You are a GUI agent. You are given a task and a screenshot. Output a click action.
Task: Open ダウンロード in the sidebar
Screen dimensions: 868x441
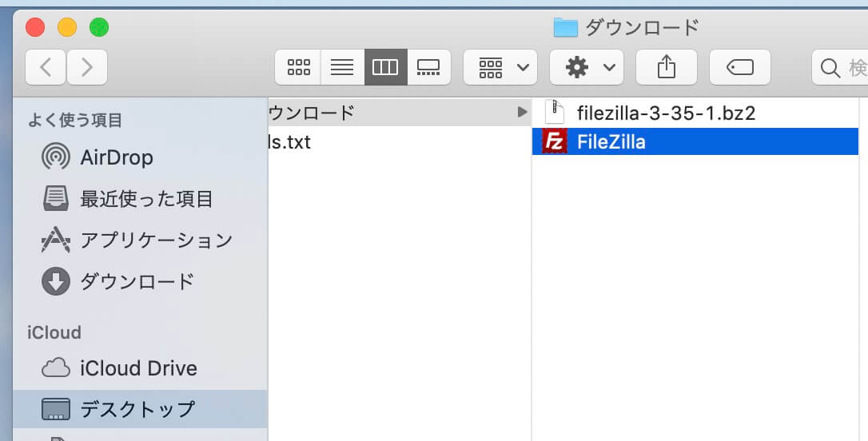pyautogui.click(x=137, y=281)
